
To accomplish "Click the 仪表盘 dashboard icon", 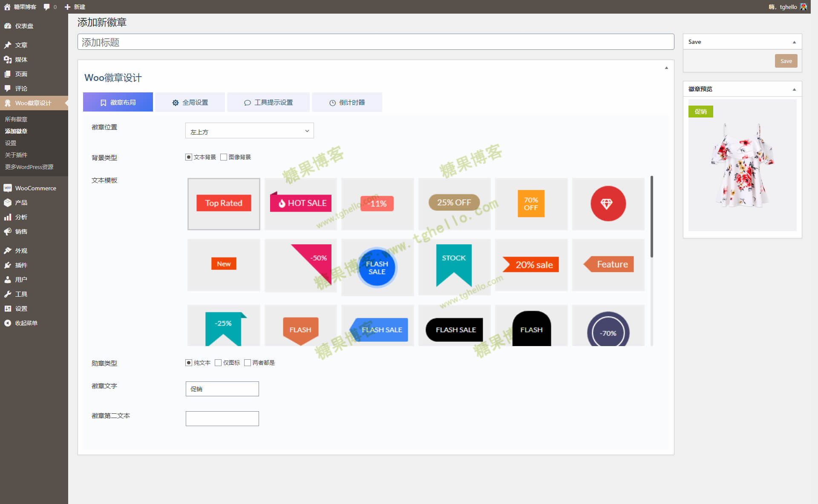I will 9,26.
